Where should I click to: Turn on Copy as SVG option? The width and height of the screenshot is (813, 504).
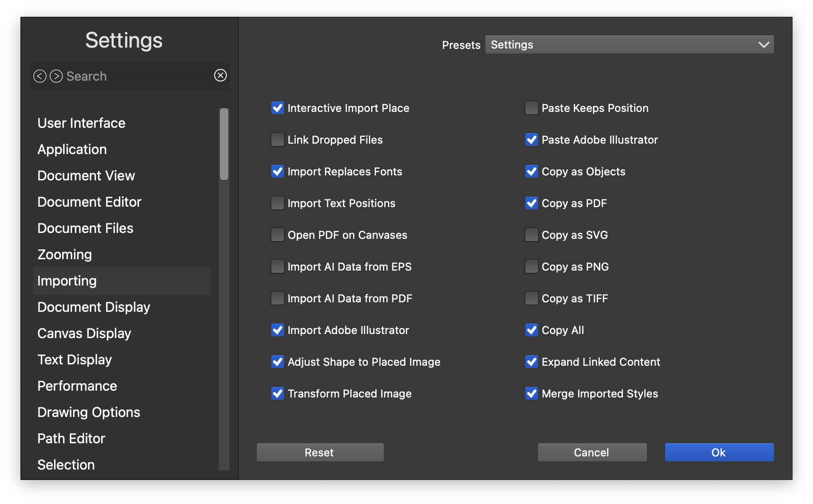click(x=531, y=235)
